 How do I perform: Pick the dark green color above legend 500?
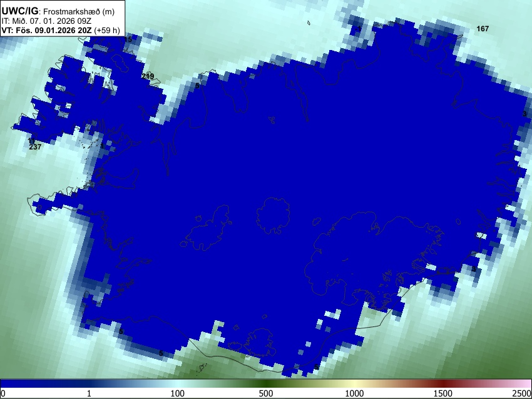pos(265,383)
